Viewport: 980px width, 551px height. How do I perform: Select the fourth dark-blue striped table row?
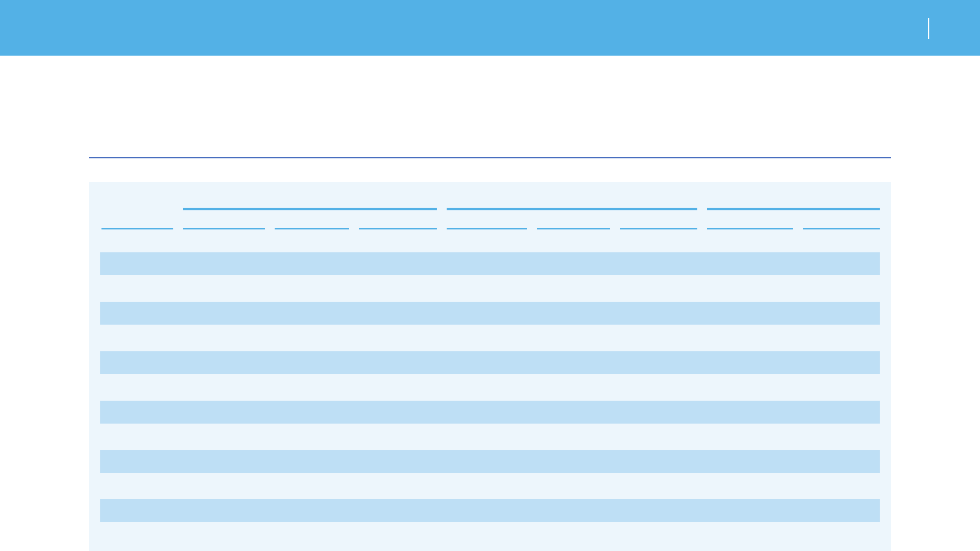[x=489, y=412]
